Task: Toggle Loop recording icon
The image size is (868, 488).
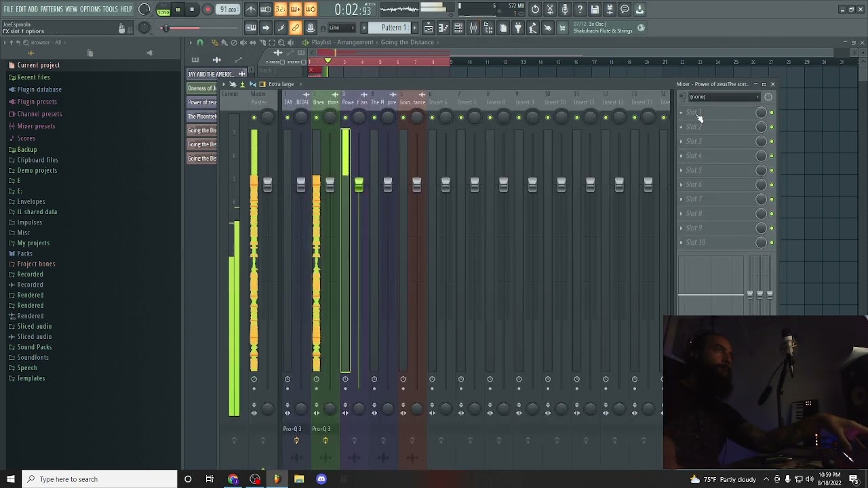Action: pyautogui.click(x=311, y=9)
